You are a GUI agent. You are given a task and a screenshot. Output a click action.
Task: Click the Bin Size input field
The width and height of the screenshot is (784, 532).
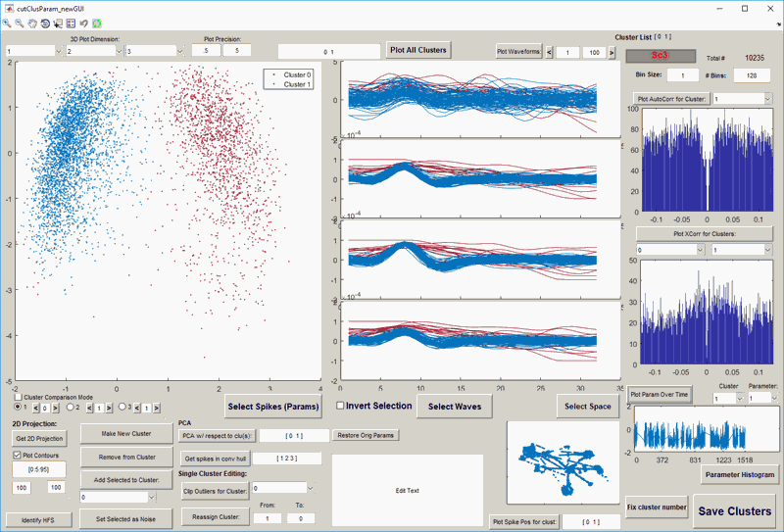click(683, 75)
